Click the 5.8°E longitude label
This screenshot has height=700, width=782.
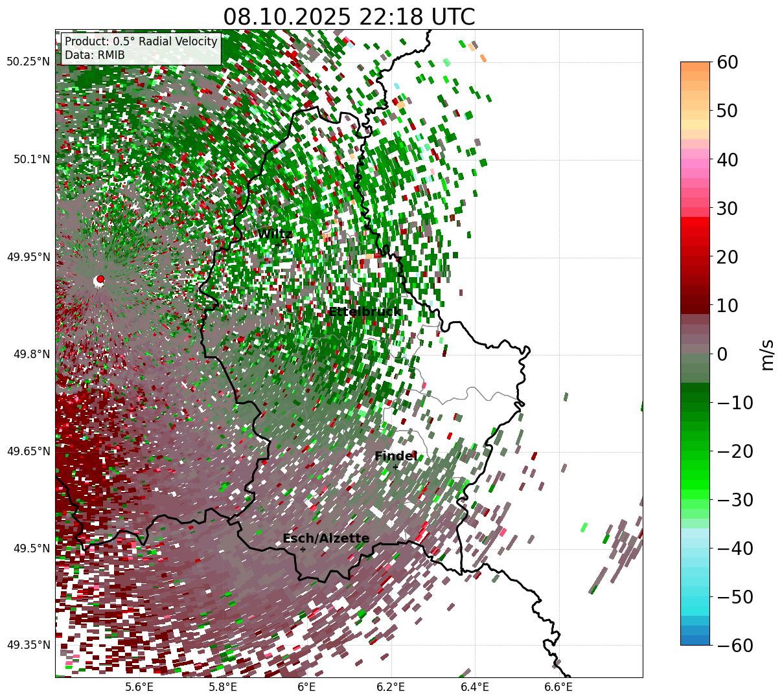223,688
